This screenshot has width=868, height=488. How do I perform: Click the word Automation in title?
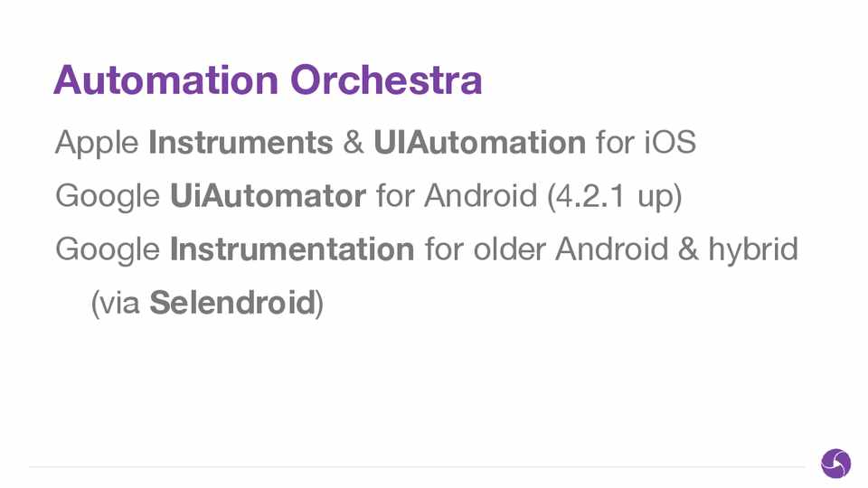point(166,80)
